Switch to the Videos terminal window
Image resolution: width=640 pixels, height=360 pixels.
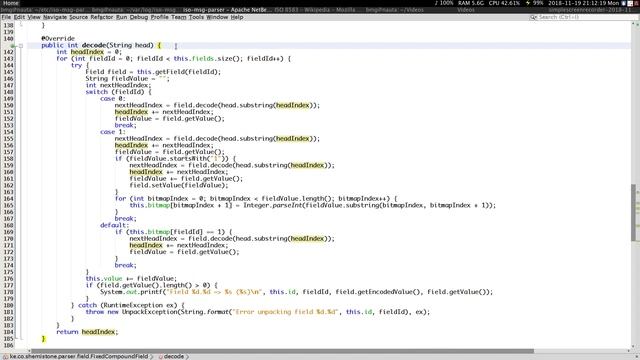point(393,10)
